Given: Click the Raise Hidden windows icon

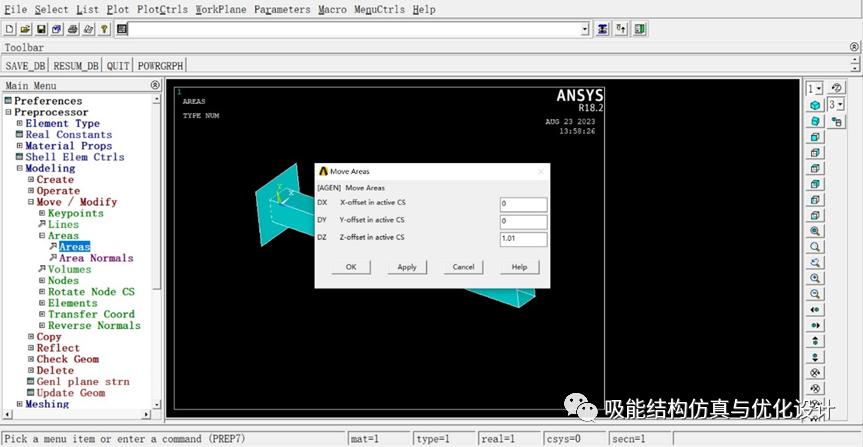Looking at the screenshot, I should tap(603, 29).
